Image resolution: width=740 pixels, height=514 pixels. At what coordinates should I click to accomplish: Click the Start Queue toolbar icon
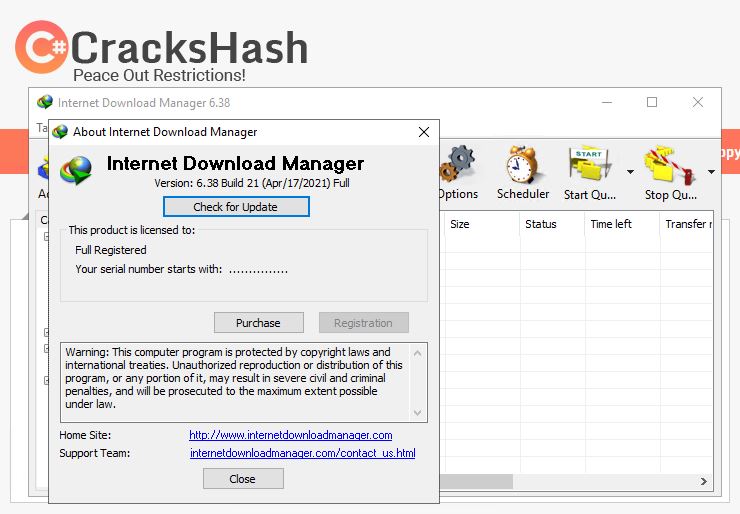pos(590,164)
